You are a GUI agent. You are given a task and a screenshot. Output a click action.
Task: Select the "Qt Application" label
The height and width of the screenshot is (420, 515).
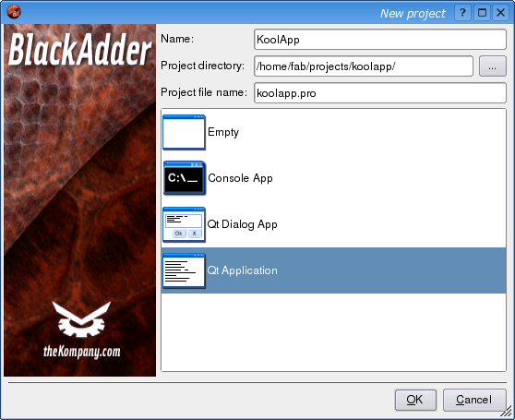243,270
